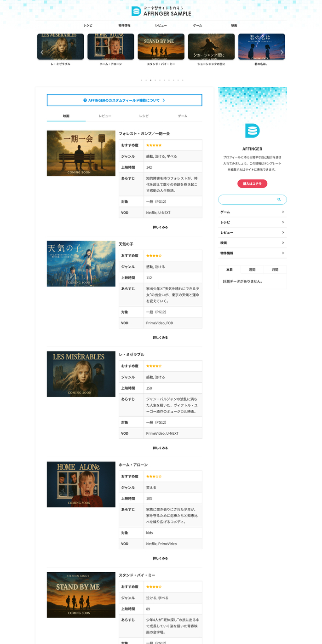Click the sidebar AFFINGER profile logo

(252, 131)
